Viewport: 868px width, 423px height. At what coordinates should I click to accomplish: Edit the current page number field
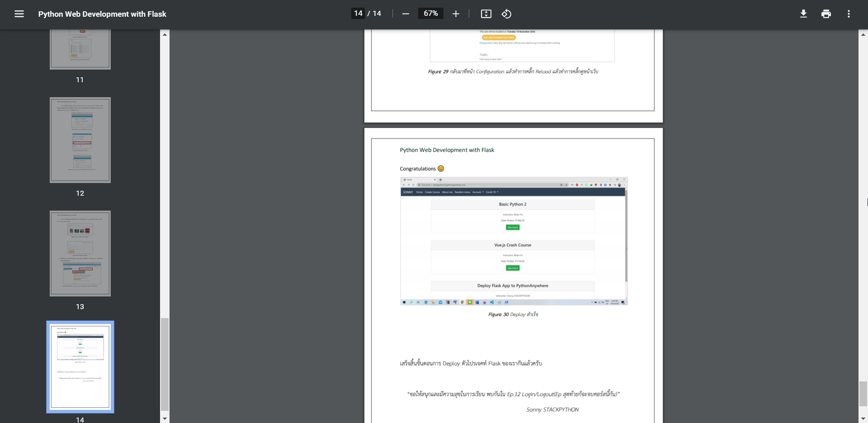pyautogui.click(x=358, y=14)
